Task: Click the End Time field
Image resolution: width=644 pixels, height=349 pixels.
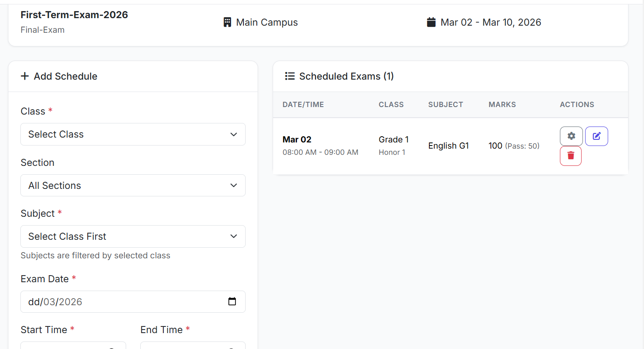Action: [x=193, y=345]
